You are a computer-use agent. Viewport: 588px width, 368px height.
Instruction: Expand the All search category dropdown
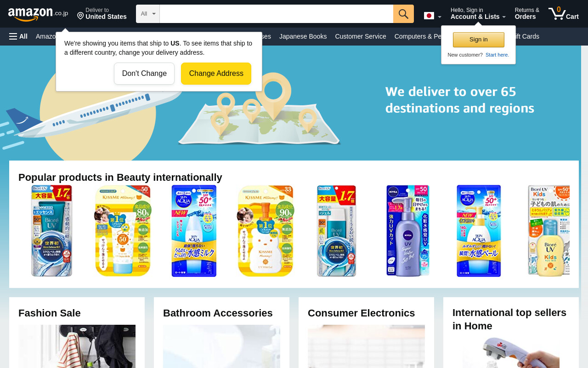point(148,14)
